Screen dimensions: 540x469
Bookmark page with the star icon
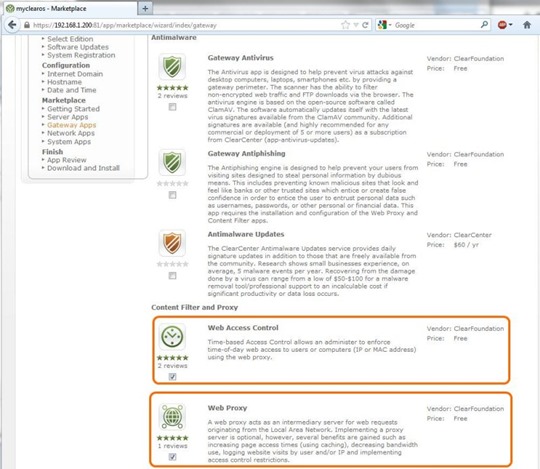coord(345,25)
